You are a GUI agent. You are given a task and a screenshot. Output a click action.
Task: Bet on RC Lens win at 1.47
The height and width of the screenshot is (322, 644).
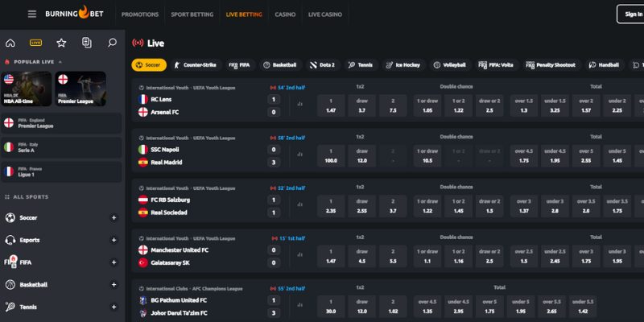331,105
